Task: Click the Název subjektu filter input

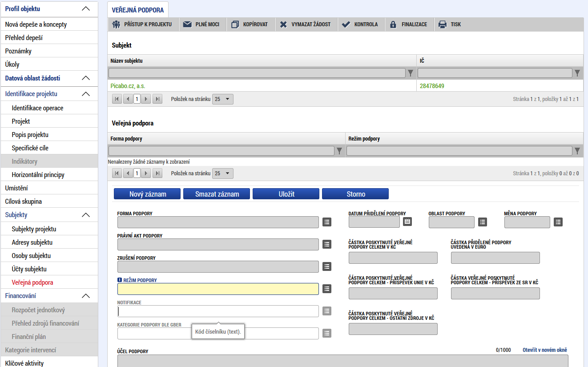Action: [257, 73]
